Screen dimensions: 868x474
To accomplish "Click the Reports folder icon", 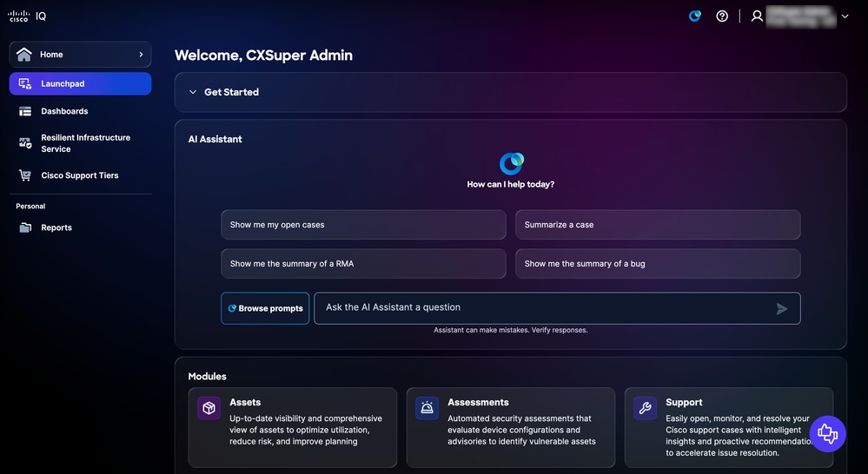I will (x=25, y=227).
